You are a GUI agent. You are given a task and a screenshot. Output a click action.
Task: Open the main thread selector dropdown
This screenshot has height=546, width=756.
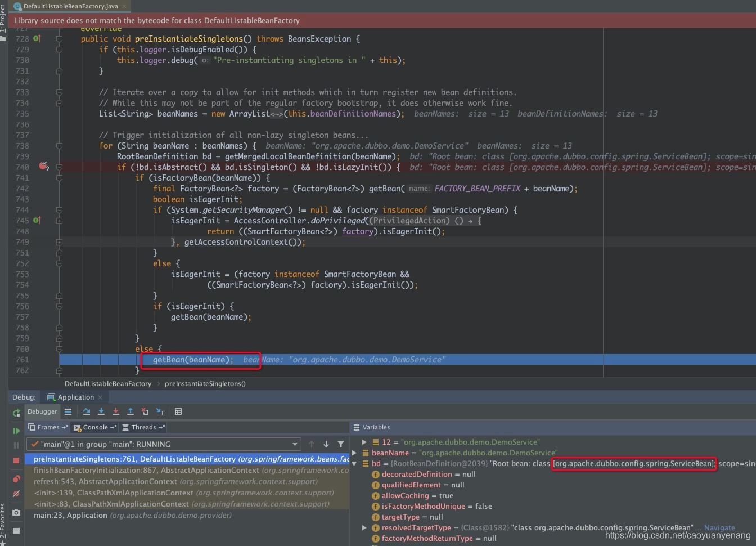(163, 444)
